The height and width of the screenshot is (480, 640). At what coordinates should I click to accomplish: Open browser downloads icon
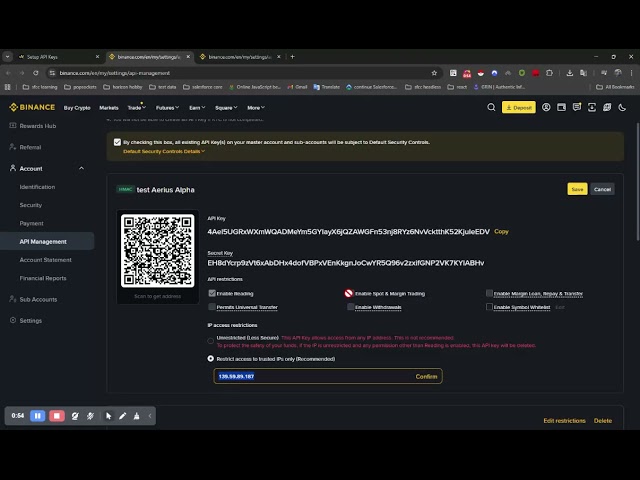(x=569, y=73)
